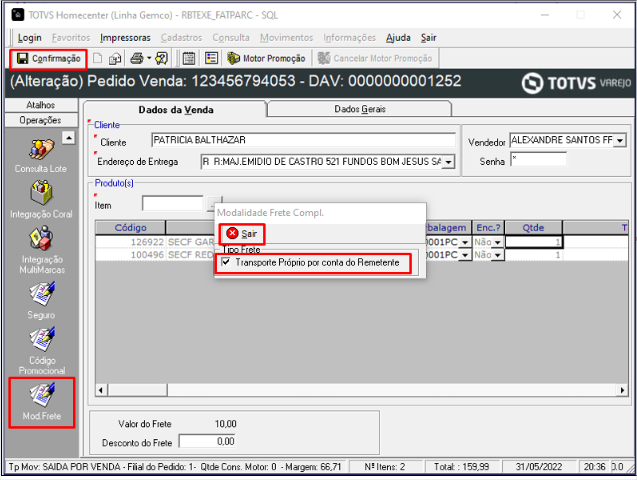Open the printer options dropdown arrow
637x480 pixels.
coord(149,58)
